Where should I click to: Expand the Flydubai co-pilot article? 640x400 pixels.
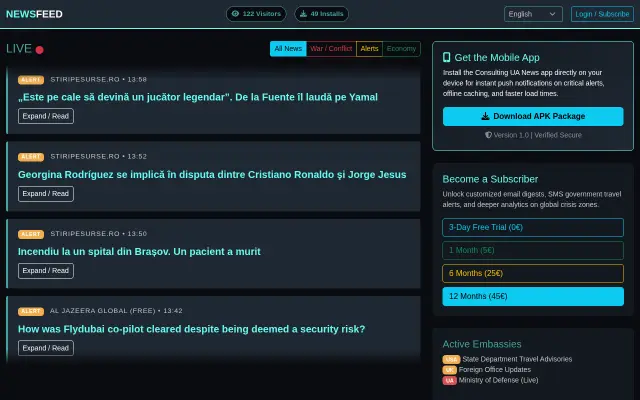[x=46, y=348]
